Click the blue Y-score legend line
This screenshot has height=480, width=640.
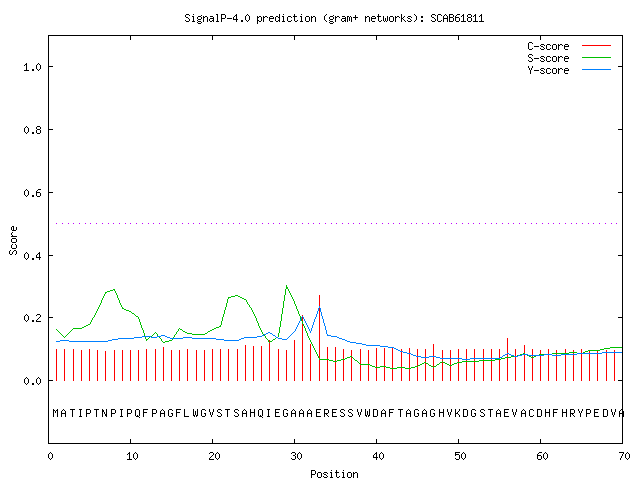coord(596,70)
